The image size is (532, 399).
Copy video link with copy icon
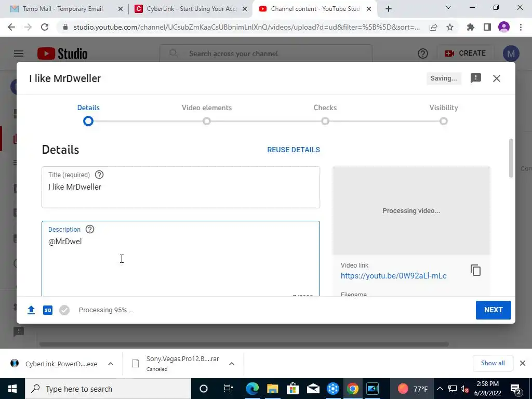476,270
